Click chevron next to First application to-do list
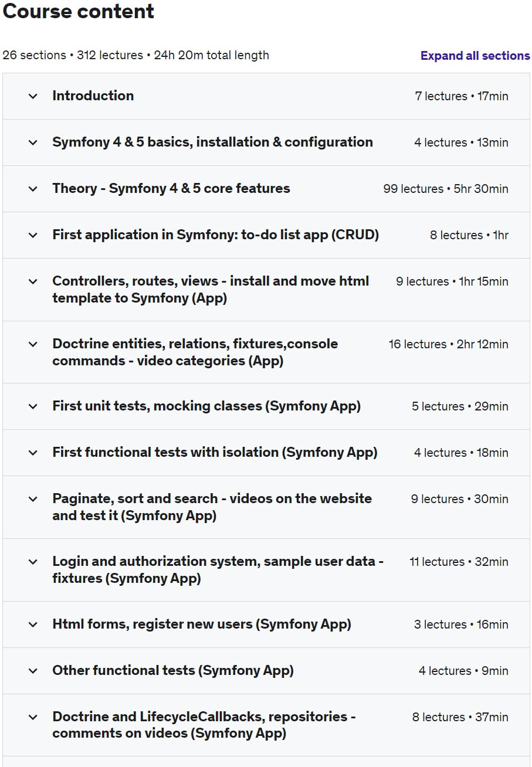Screen dimensions: 532x767 point(33,235)
